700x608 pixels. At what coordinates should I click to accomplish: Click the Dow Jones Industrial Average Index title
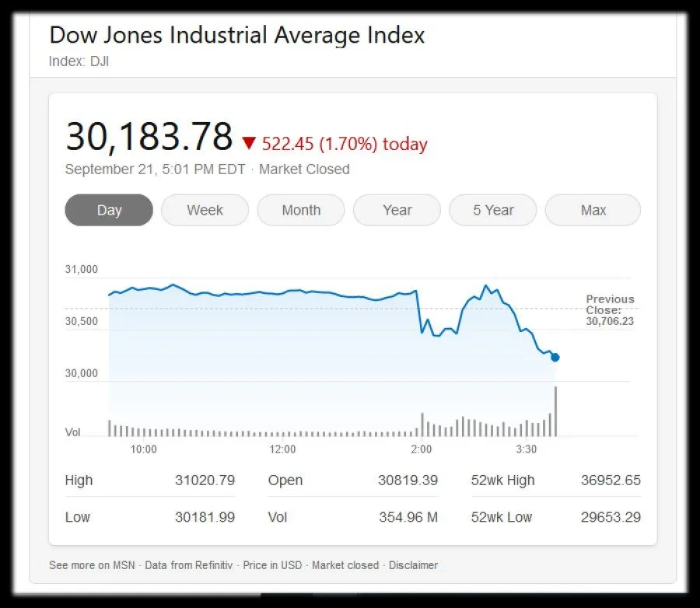[237, 35]
